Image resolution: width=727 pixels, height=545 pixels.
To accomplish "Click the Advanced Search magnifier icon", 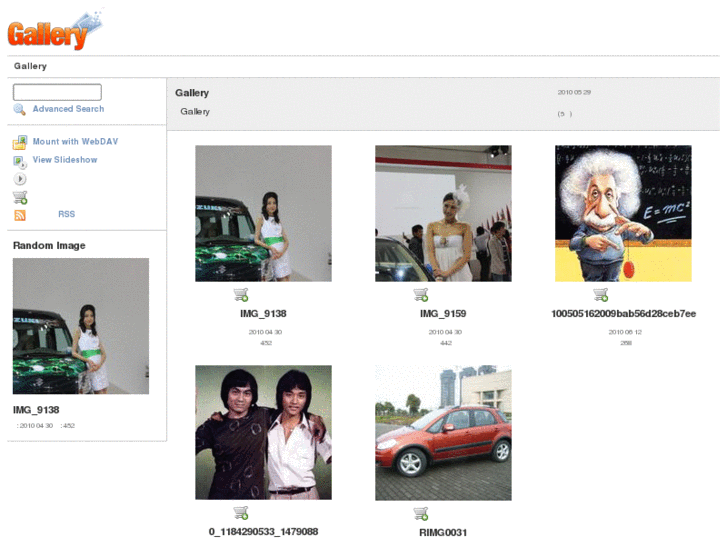I will point(19,109).
